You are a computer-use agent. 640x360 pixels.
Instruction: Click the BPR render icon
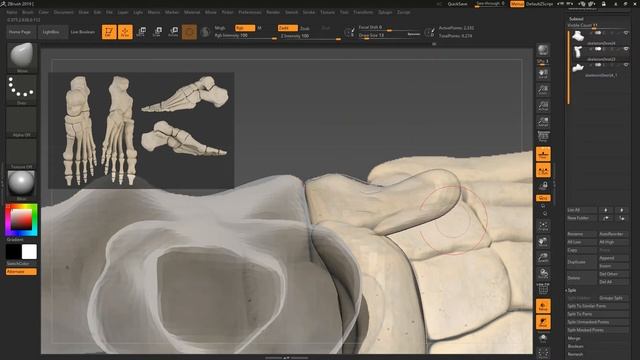(x=543, y=50)
